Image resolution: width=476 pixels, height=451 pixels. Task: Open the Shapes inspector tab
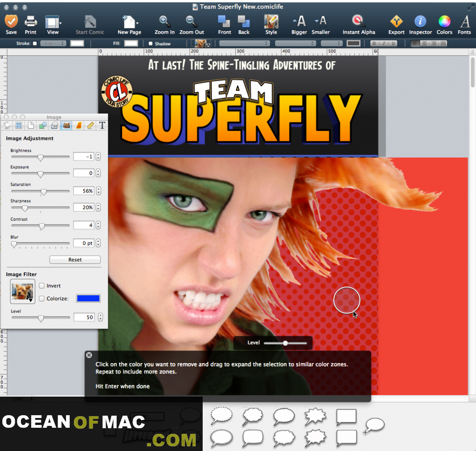pos(42,126)
